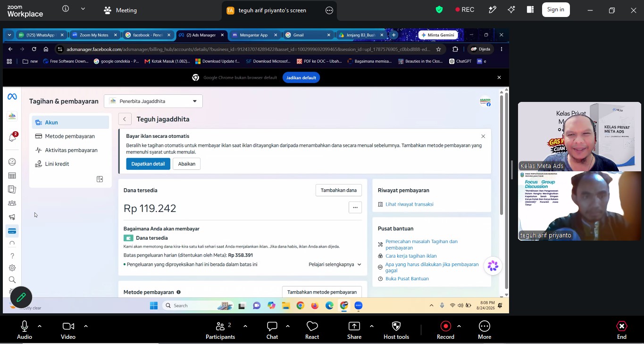Click the Zoom annotate pencil button
644x344 pixels.
tap(21, 297)
